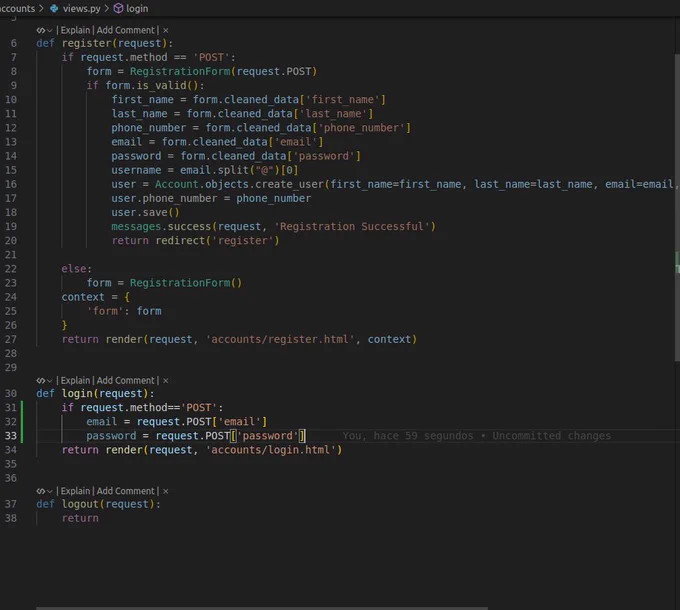Close the code lens above the logout function
The image size is (680, 610).
166,491
